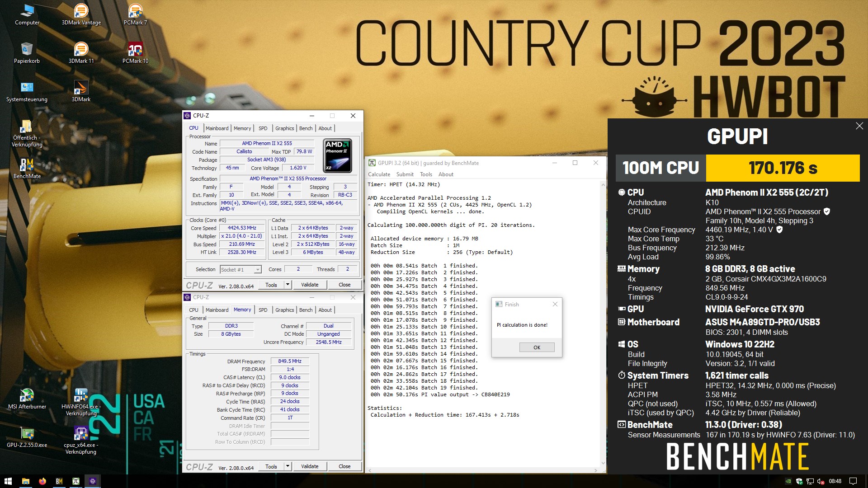The image size is (868, 488).
Task: Open the HWiNFO64.exe shortcut icon
Action: coord(81,402)
